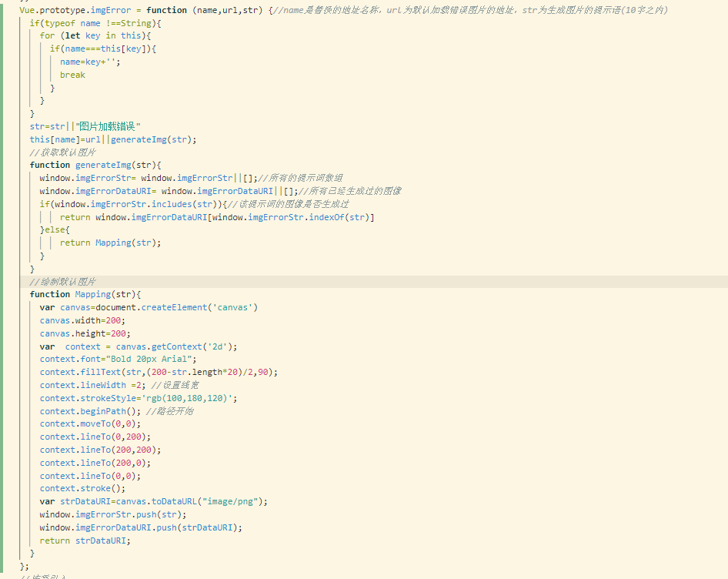Click the '}else{' line
Viewport: 728px width, 579px height.
pos(55,229)
